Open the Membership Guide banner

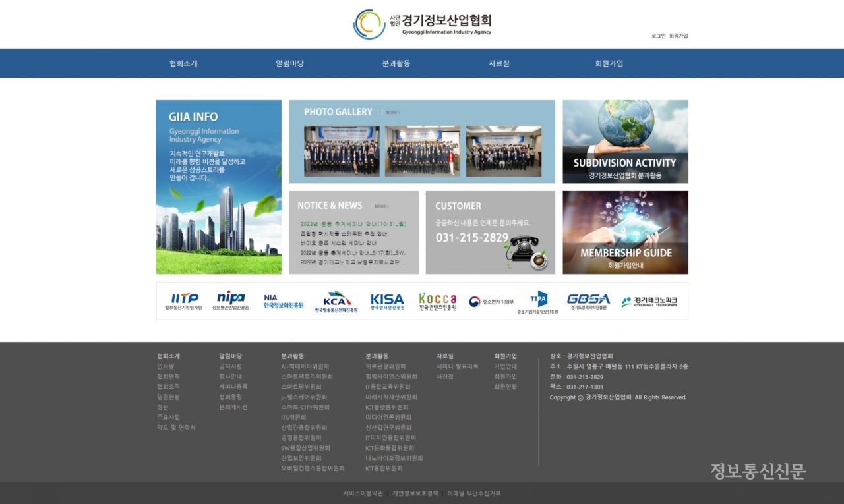(x=625, y=233)
